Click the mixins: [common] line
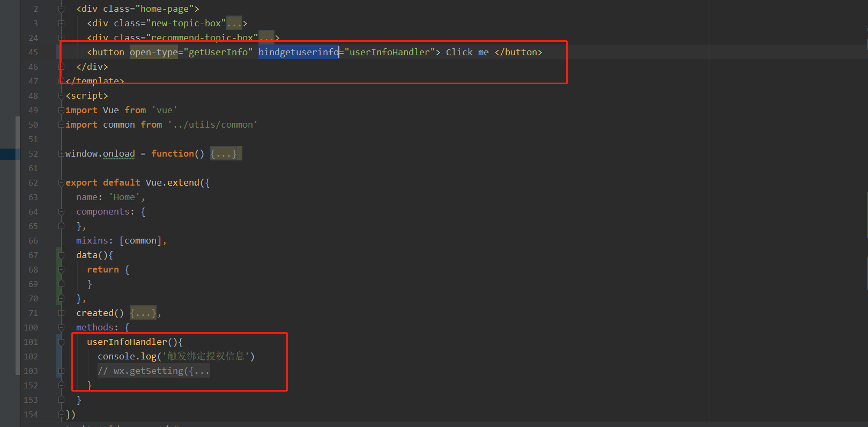Screen dimensions: 868x427 121,240
